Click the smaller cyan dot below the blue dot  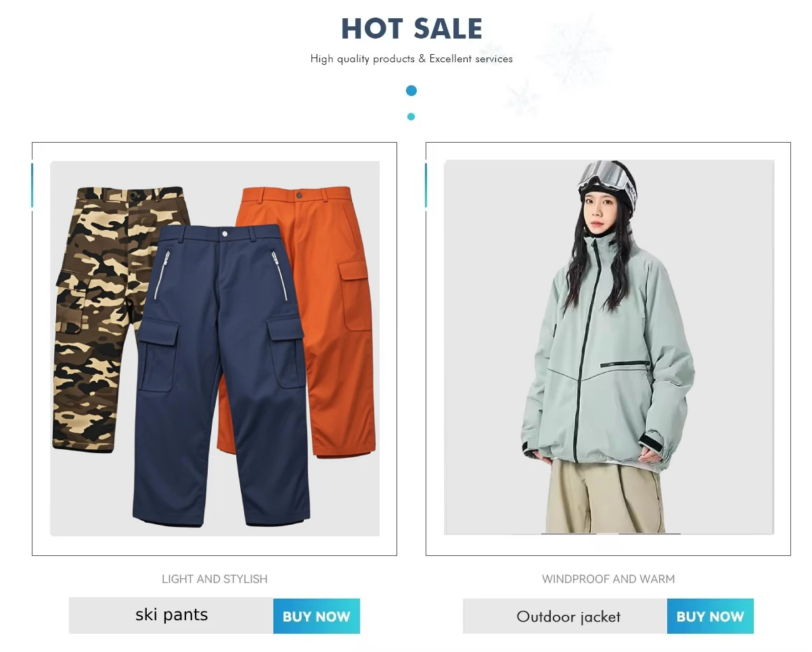[x=411, y=116]
